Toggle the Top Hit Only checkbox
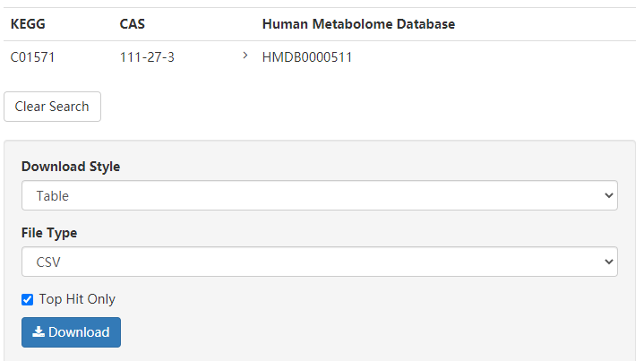 coord(28,299)
